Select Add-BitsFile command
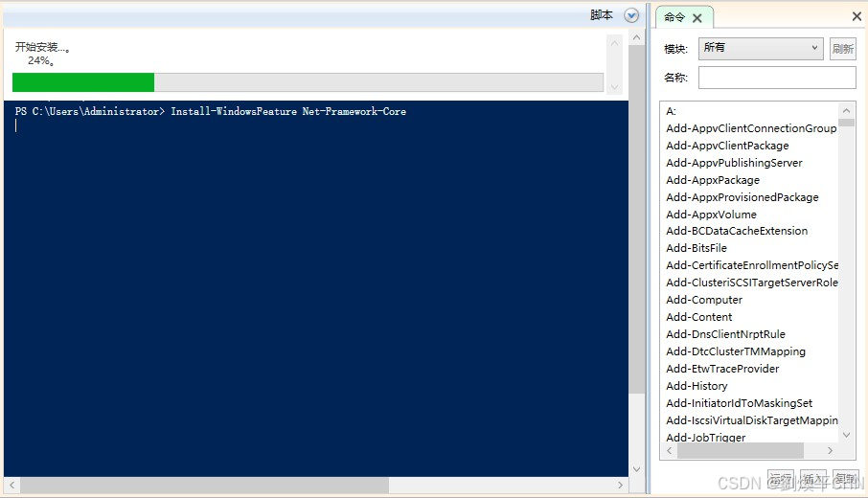Viewport: 868px width, 498px height. click(x=696, y=248)
